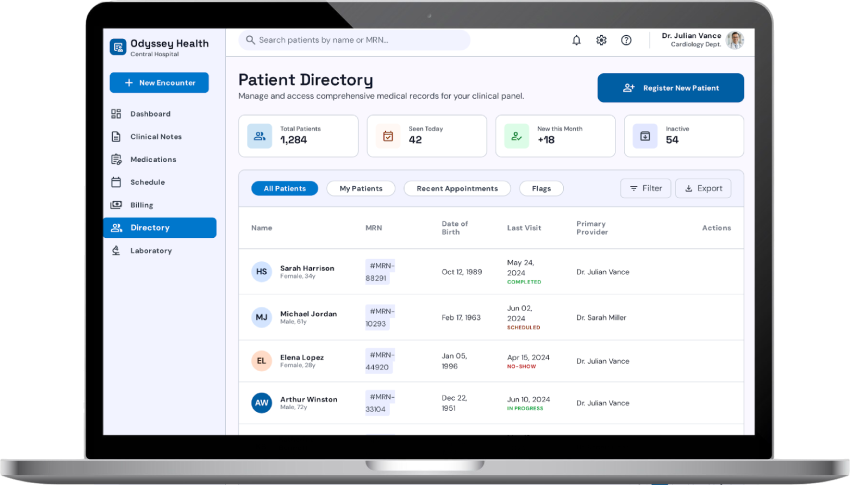Click the Clinical Notes document icon
The width and height of the screenshot is (850, 485).
(x=116, y=137)
